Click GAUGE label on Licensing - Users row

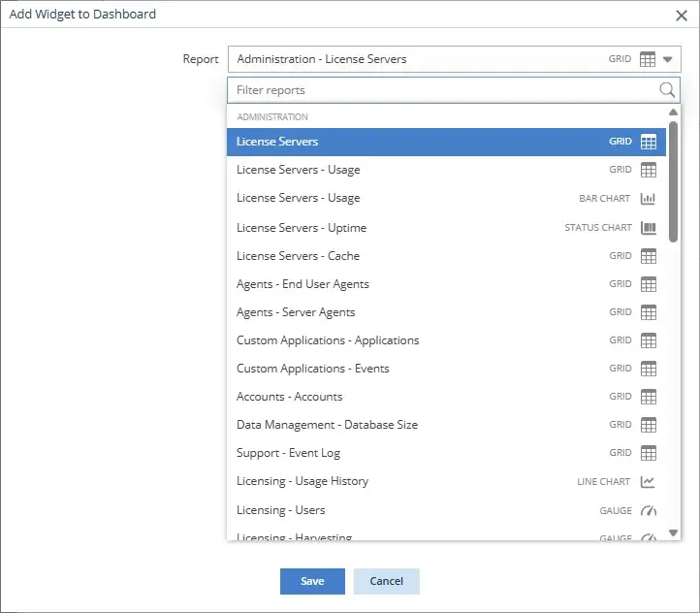tap(616, 510)
